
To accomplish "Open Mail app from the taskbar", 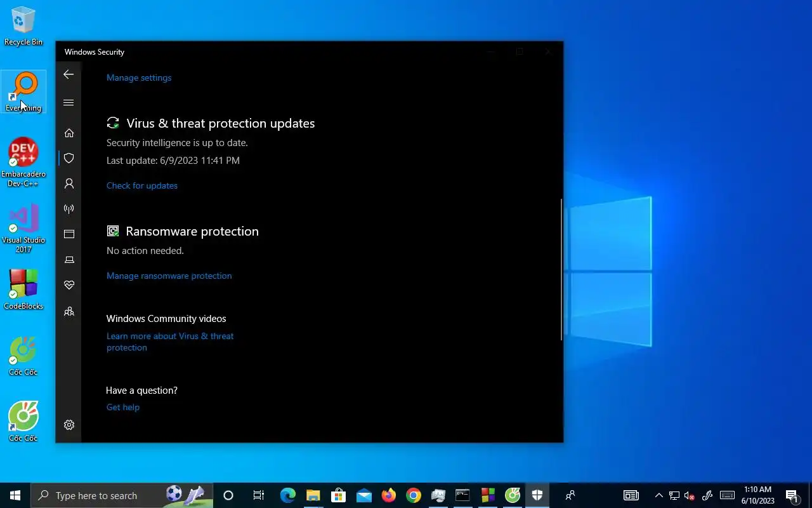I will click(363, 495).
